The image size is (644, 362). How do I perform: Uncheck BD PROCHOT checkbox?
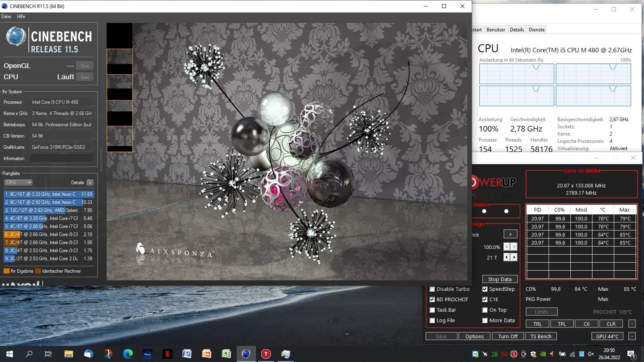click(432, 300)
